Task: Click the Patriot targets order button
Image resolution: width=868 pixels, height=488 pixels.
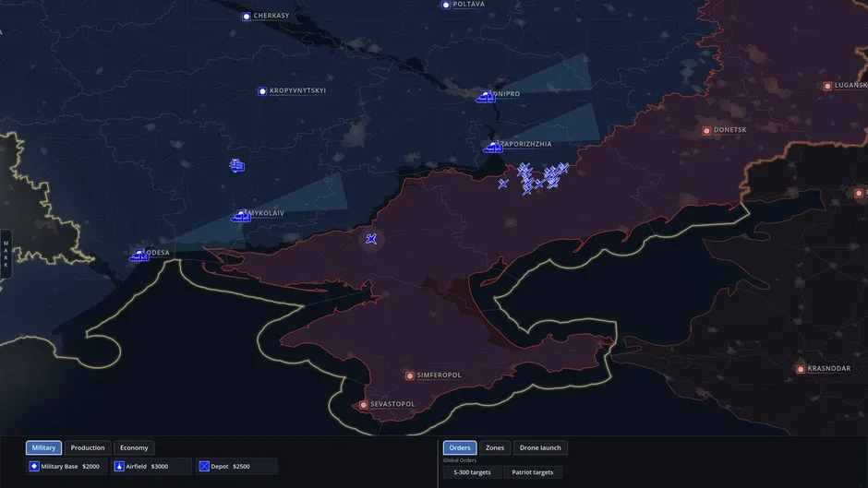Action: pos(533,472)
